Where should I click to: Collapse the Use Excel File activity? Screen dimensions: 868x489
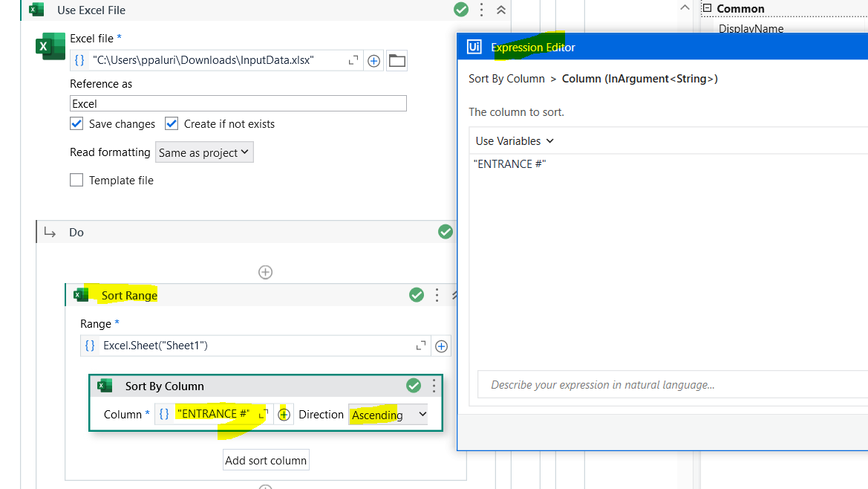coord(501,10)
